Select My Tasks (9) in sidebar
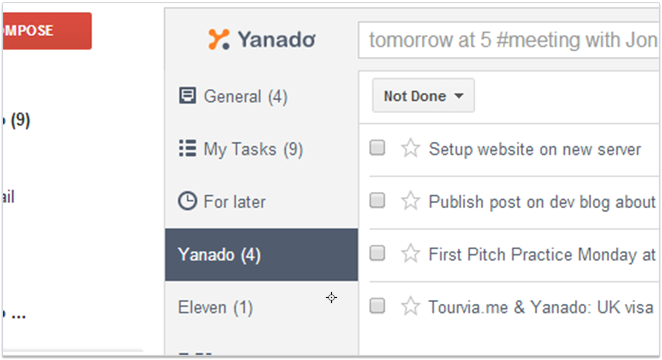Image resolution: width=662 pixels, height=360 pixels. (262, 149)
